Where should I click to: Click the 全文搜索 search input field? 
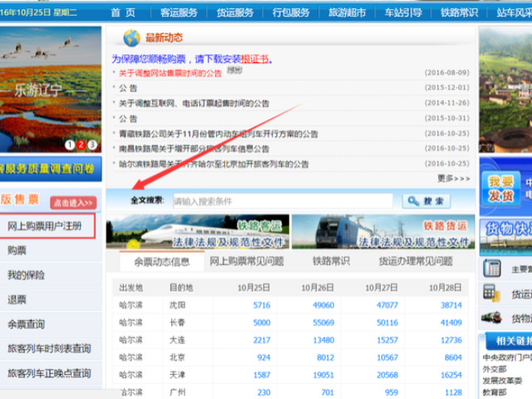click(281, 201)
